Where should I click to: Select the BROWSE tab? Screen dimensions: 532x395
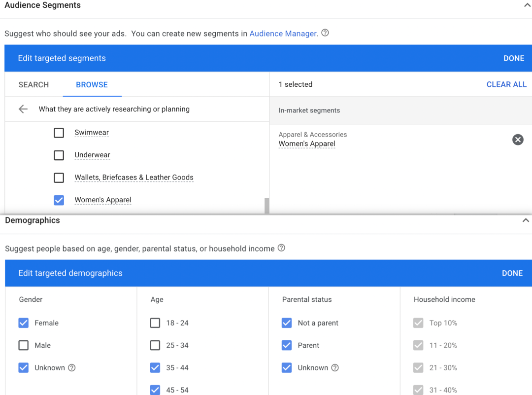92,84
